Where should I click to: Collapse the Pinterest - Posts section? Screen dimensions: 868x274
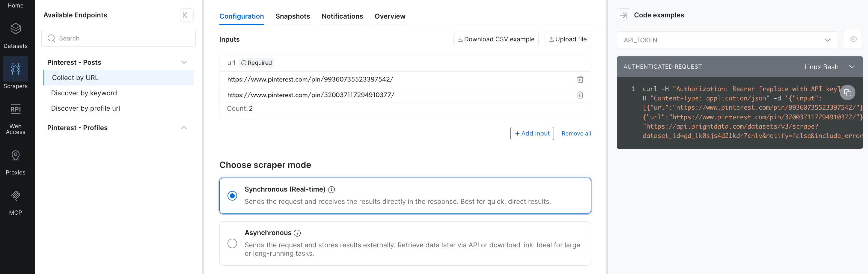(x=184, y=62)
